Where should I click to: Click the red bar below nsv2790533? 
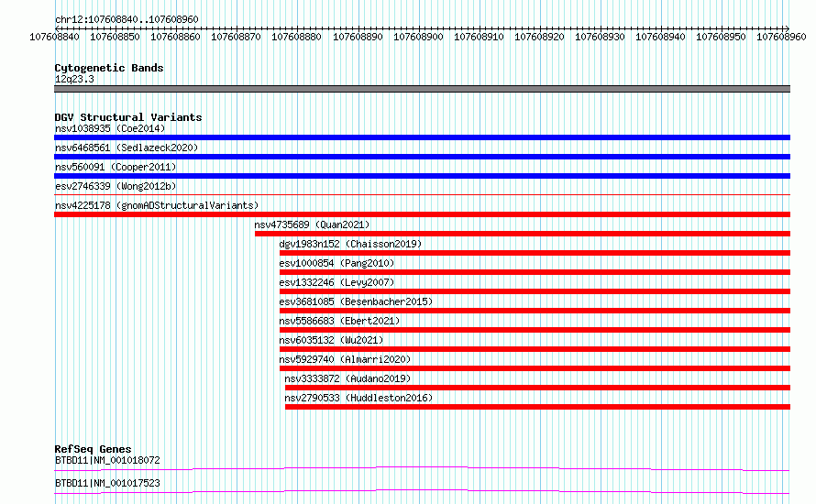pos(537,407)
